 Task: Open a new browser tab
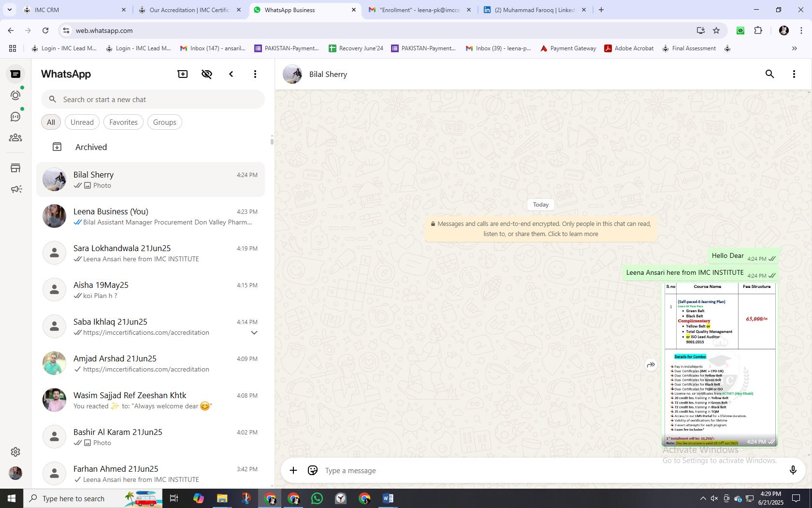click(601, 10)
